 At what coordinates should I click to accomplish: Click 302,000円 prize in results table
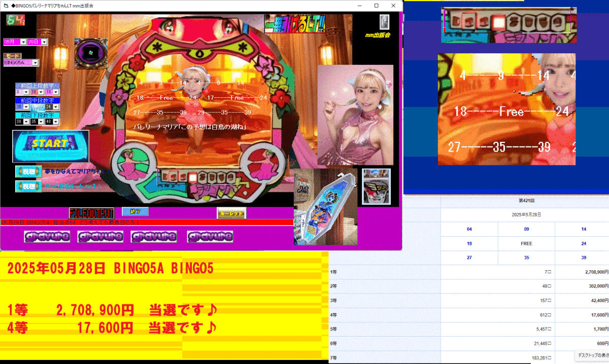pos(599,286)
